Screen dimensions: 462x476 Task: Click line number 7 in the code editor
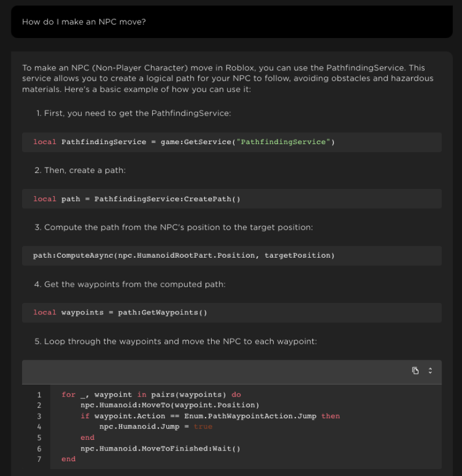click(39, 459)
